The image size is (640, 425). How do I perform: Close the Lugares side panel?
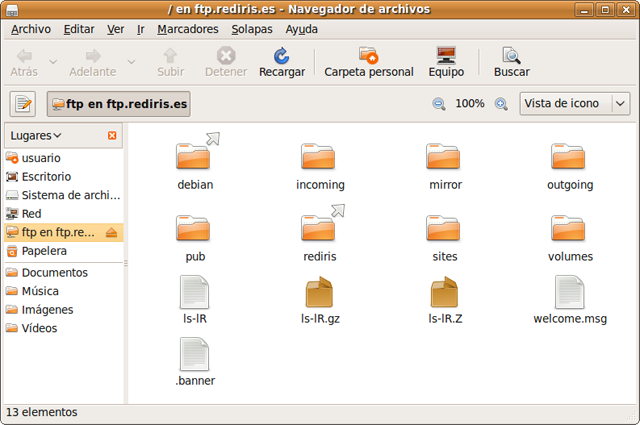pyautogui.click(x=112, y=135)
